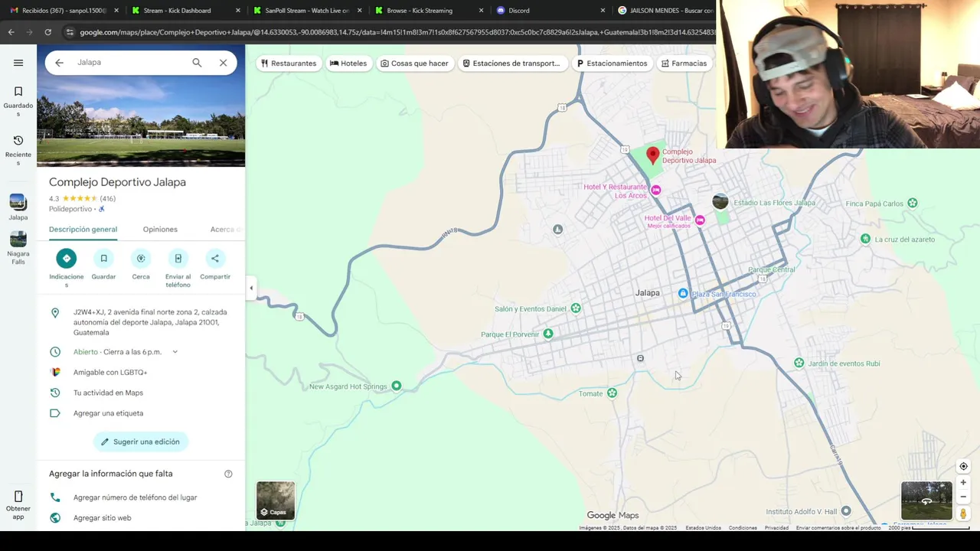
Task: Click the New Asgard Hot Springs marker
Action: click(x=396, y=386)
